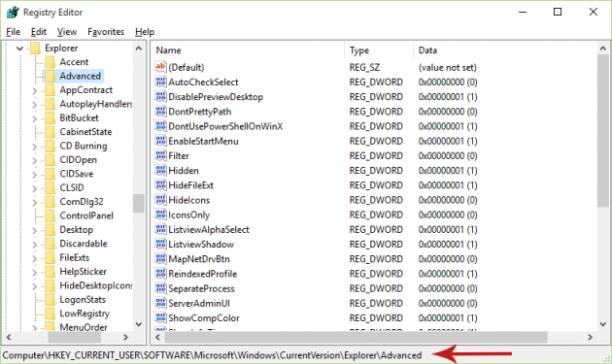Click the ControlPanel key folder icon
This screenshot has width=612, height=364.
tap(50, 215)
